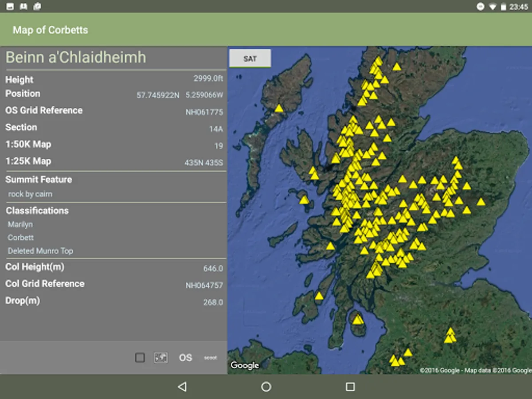
Task: Open recent apps with square button
Action: point(350,387)
